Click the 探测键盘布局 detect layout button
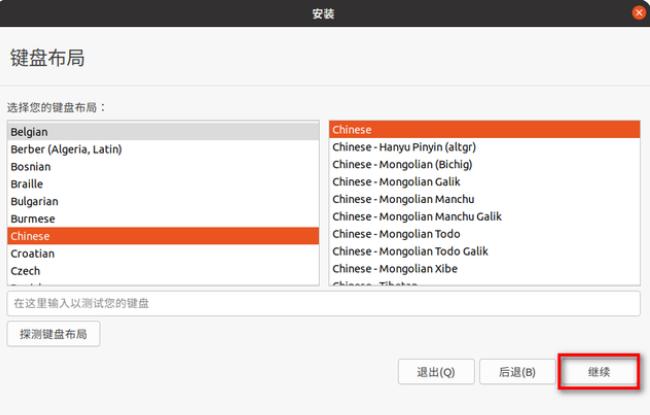This screenshot has height=415, width=650. (53, 334)
